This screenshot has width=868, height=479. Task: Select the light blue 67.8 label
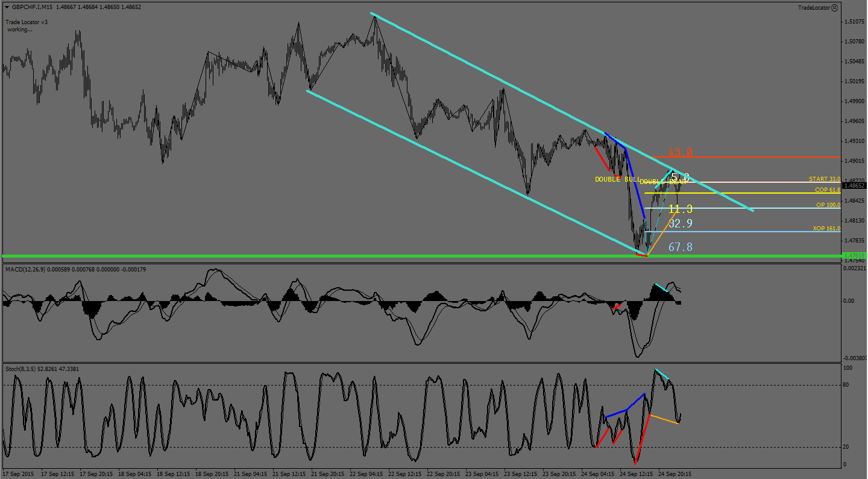[x=680, y=247]
